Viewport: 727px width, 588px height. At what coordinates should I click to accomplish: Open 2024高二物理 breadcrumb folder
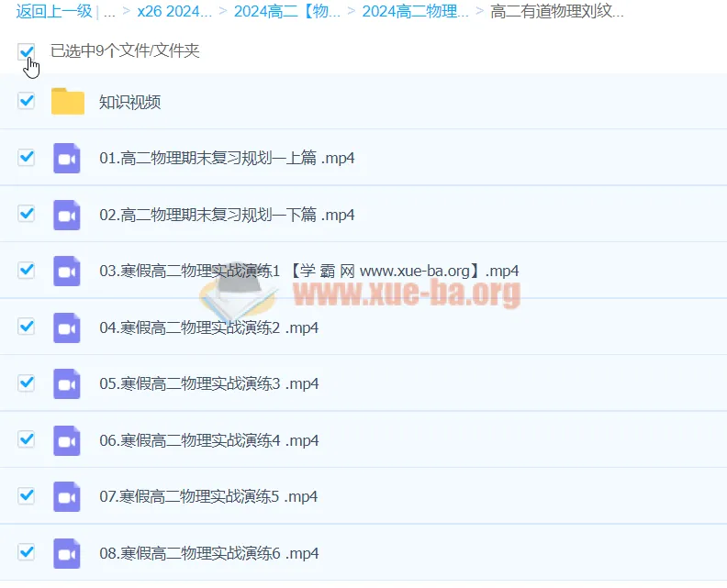(415, 12)
